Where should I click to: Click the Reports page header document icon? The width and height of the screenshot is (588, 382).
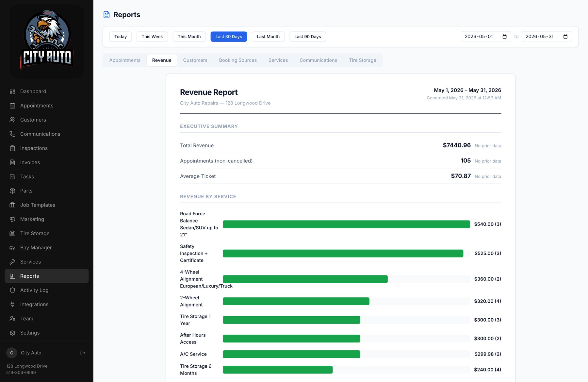click(106, 15)
